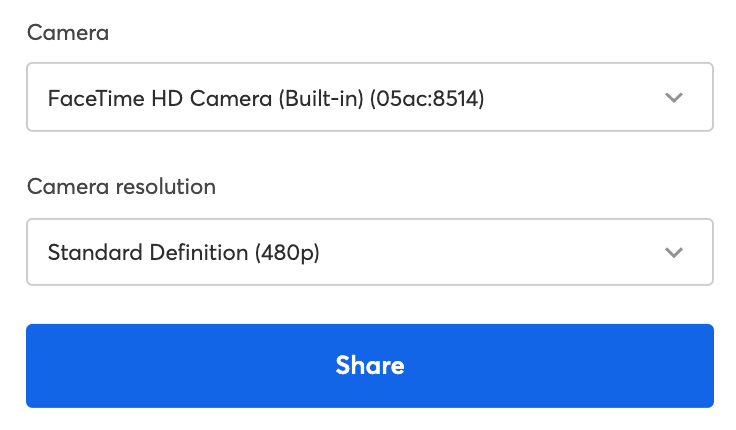Expand resolution options via the down arrow icon

(x=674, y=253)
